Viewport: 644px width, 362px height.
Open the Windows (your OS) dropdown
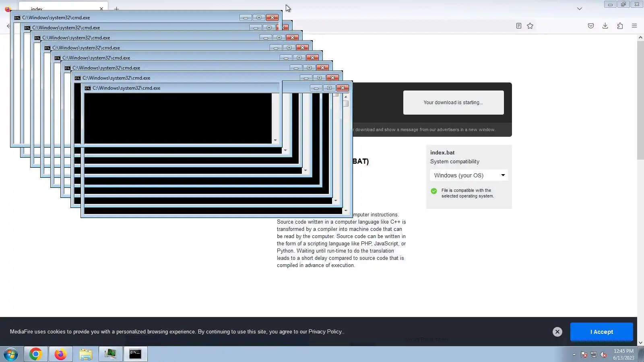point(469,175)
